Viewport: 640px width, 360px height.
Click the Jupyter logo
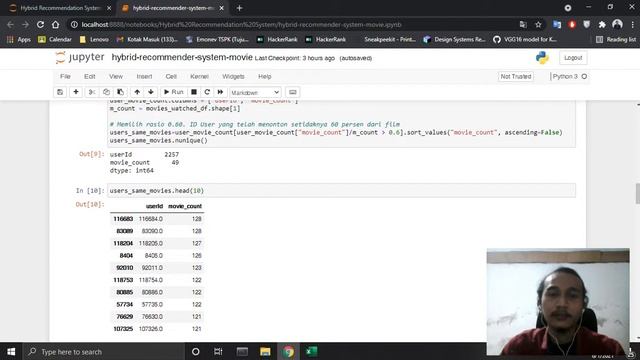(x=80, y=58)
